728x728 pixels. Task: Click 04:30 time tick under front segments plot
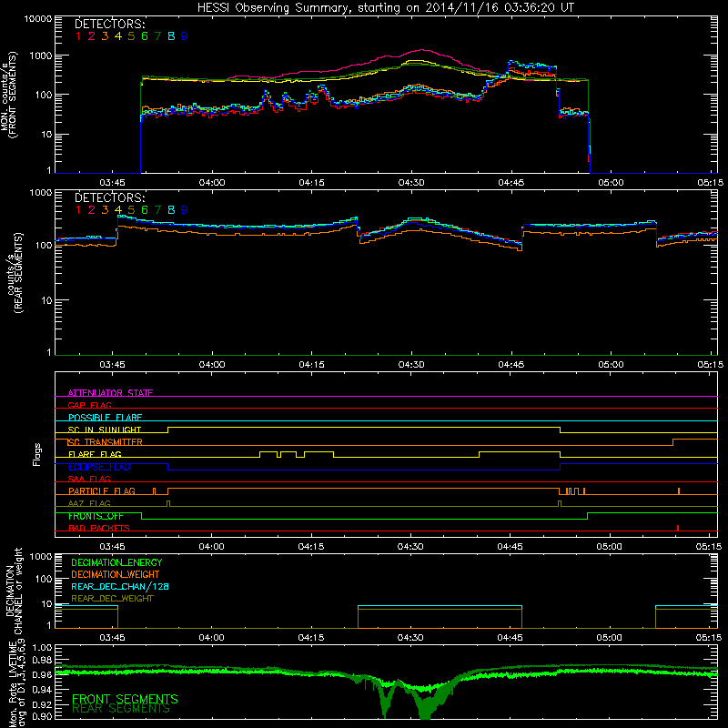coord(411,183)
